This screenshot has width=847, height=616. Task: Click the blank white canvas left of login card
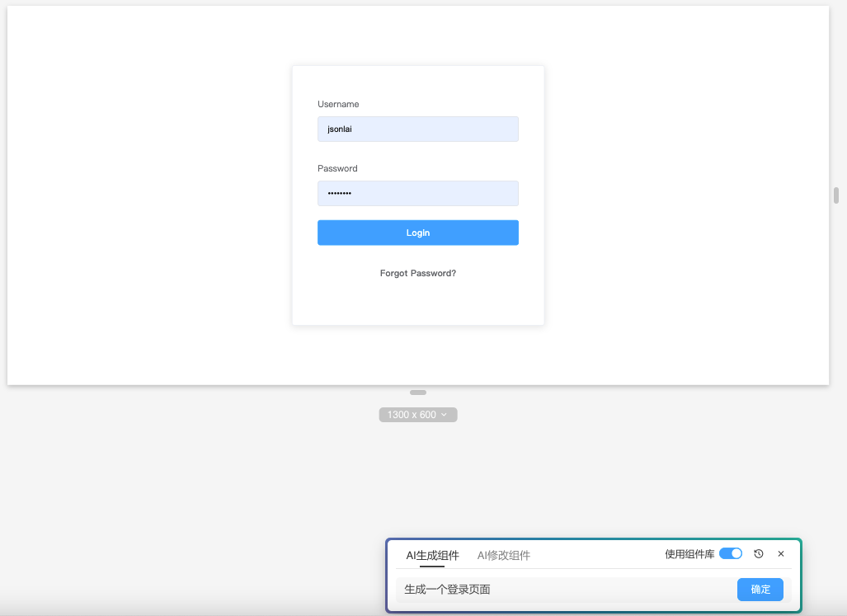[148, 198]
